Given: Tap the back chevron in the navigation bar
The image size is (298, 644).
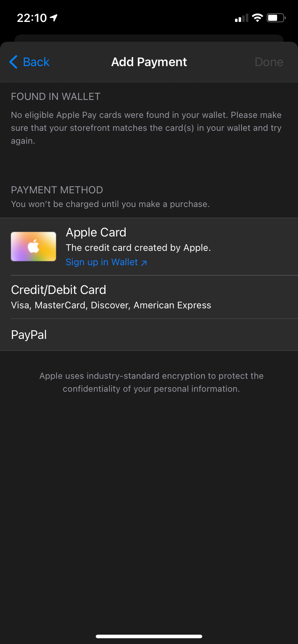Looking at the screenshot, I should [13, 62].
